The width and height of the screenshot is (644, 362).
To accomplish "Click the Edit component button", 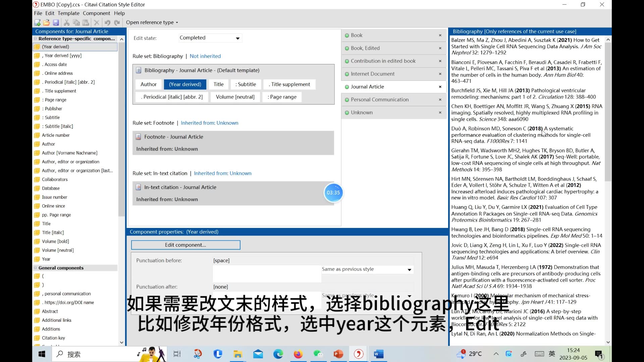I will (185, 245).
